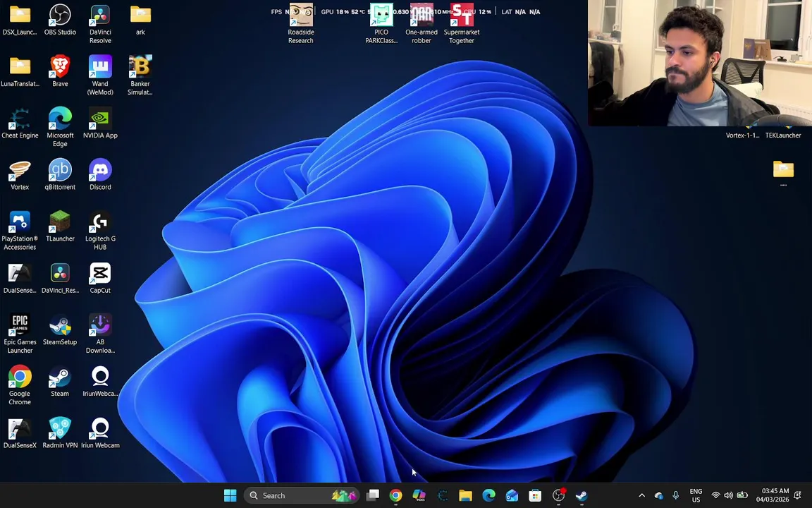Screen dimensions: 812x508
Task: Click Wand (WeMod) desktop shortcut
Action: pos(100,75)
